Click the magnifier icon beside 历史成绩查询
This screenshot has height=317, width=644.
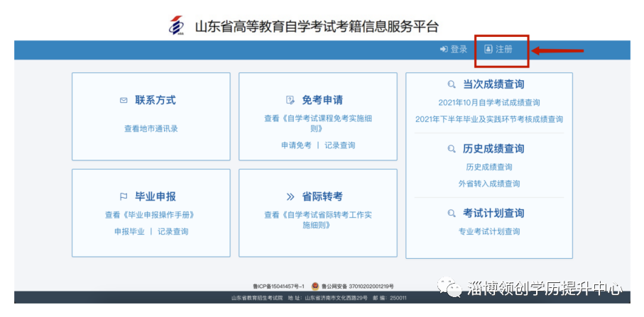pyautogui.click(x=452, y=148)
